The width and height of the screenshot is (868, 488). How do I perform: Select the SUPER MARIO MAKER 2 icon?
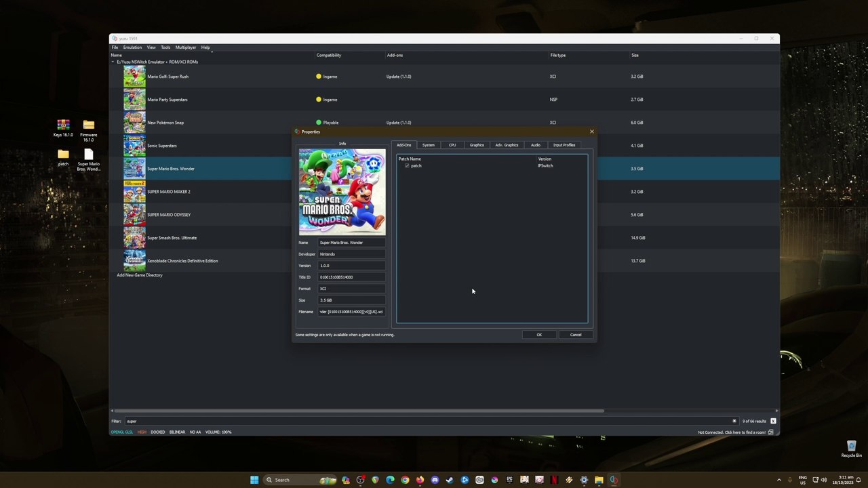[x=134, y=192]
